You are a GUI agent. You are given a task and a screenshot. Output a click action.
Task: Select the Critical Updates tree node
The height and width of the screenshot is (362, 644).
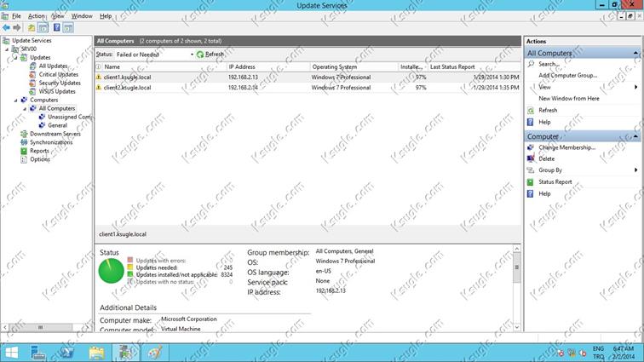tap(58, 74)
